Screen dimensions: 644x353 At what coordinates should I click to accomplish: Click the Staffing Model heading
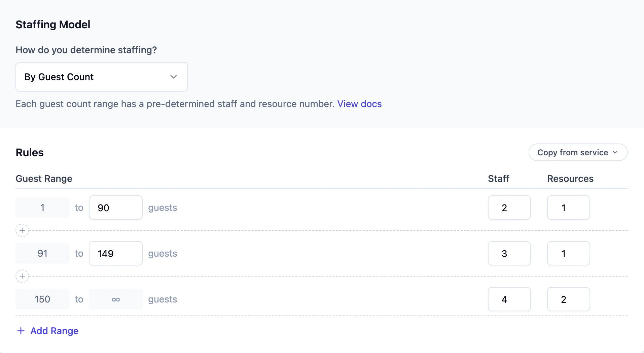point(53,24)
